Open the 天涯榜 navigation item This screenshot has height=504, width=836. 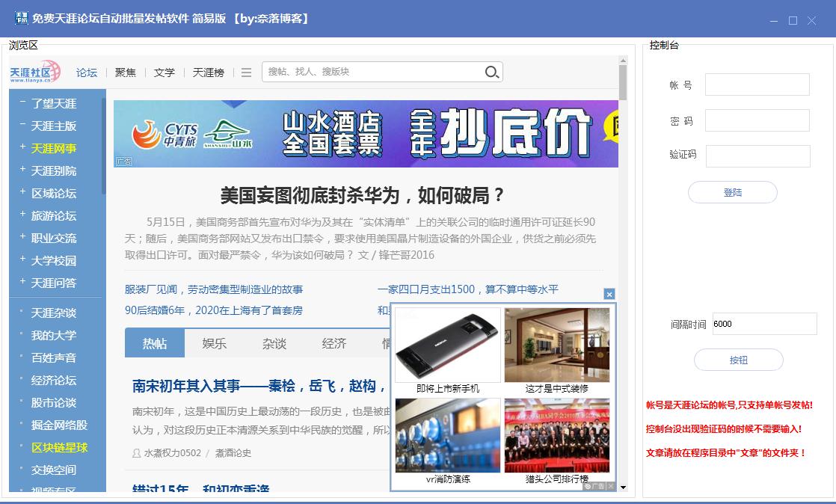pos(209,73)
